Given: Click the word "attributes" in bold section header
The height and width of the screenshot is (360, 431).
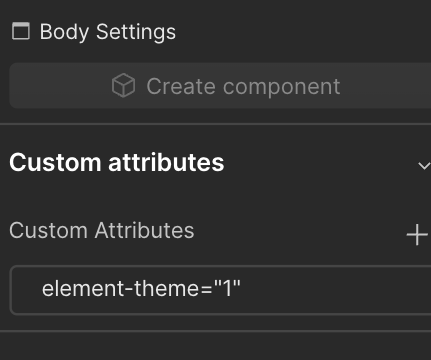Looking at the screenshot, I should 166,162.
